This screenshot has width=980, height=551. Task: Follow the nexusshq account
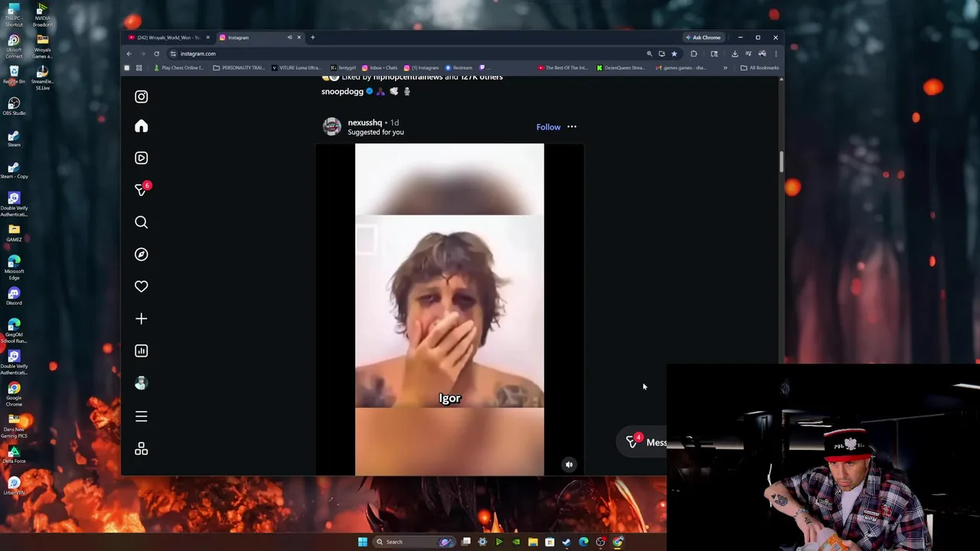[x=548, y=127]
